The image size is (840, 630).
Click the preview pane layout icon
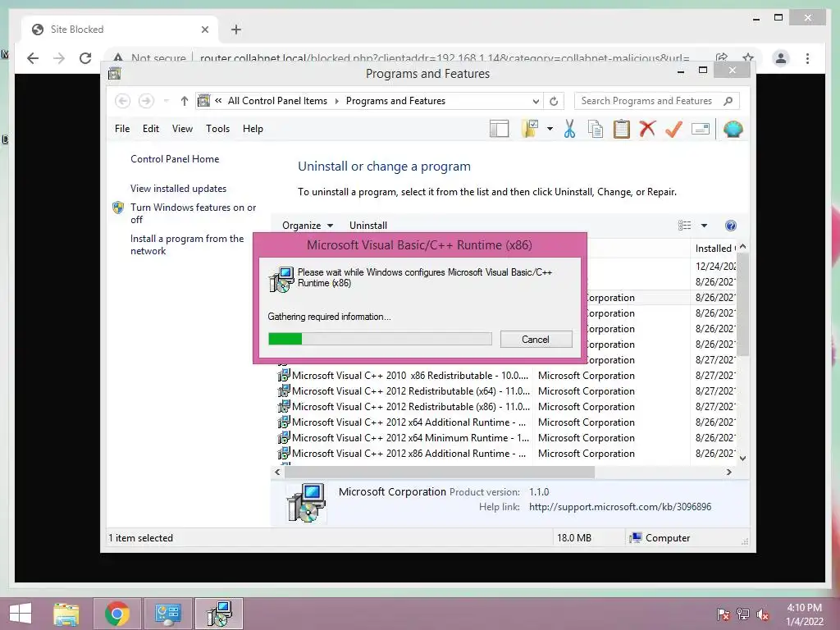click(500, 129)
